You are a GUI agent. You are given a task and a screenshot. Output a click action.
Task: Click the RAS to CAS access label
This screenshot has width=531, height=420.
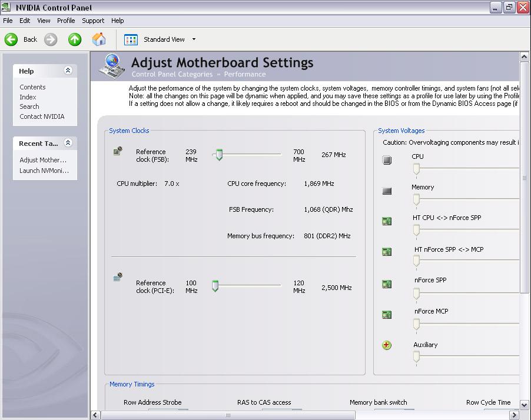264,402
